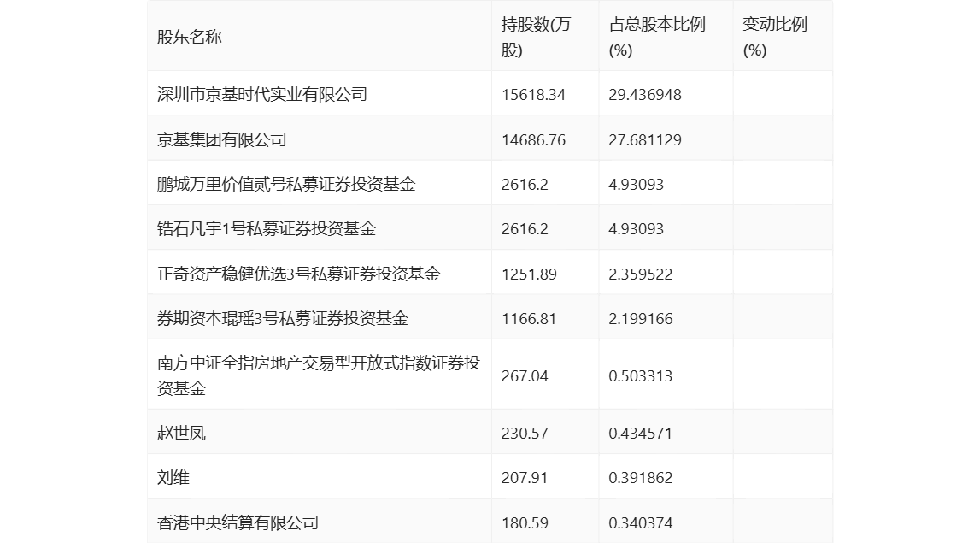Click the 股东名称 column header
The width and height of the screenshot is (980, 543).
[x=190, y=37]
